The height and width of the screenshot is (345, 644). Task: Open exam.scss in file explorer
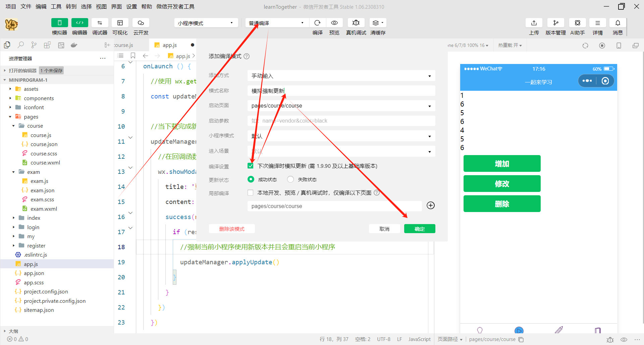click(42, 199)
